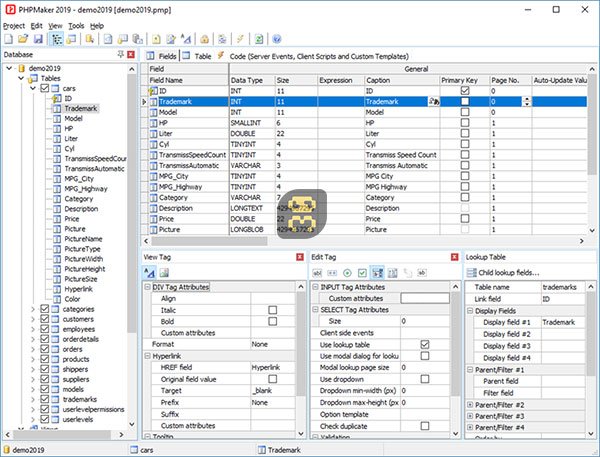Image resolution: width=600 pixels, height=457 pixels.
Task: Open the Edit menu
Action: tap(36, 26)
